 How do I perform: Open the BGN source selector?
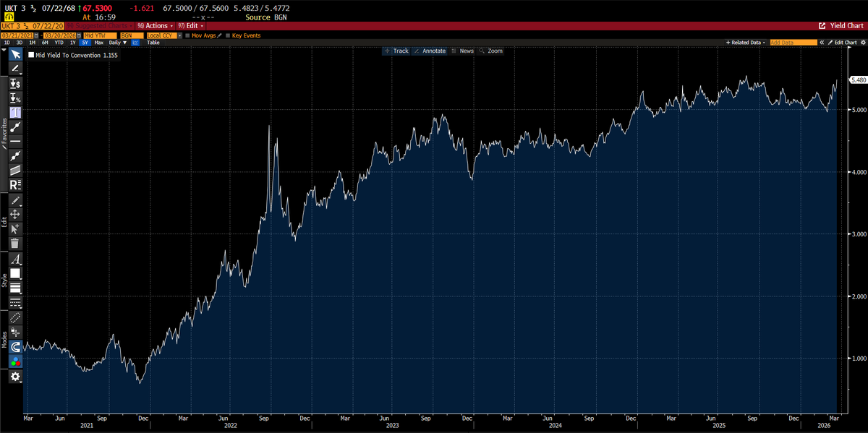pos(132,35)
